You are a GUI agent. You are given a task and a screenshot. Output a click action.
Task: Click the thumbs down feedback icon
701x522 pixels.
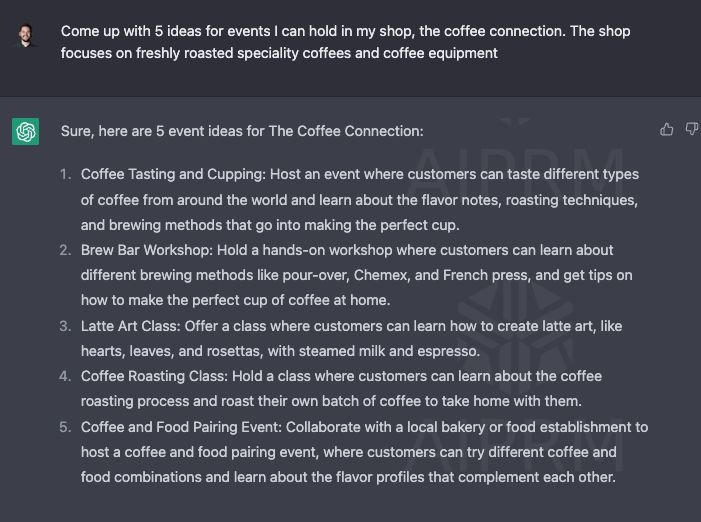click(x=691, y=129)
